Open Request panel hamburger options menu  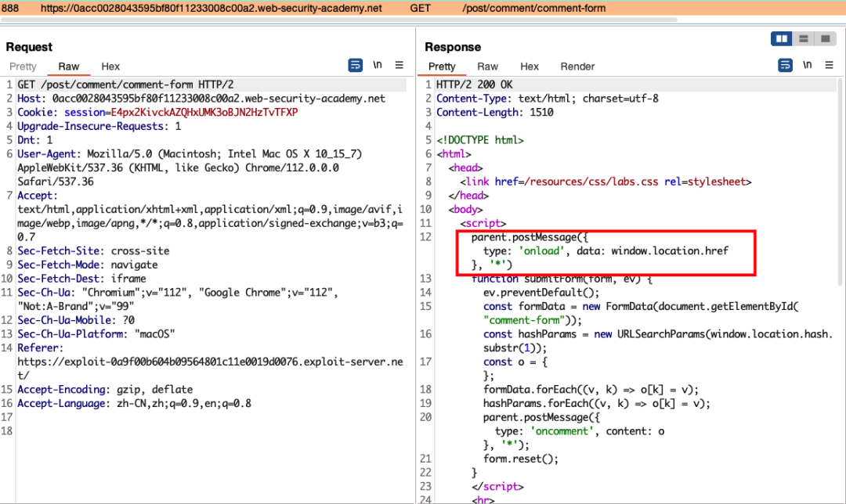(399, 65)
